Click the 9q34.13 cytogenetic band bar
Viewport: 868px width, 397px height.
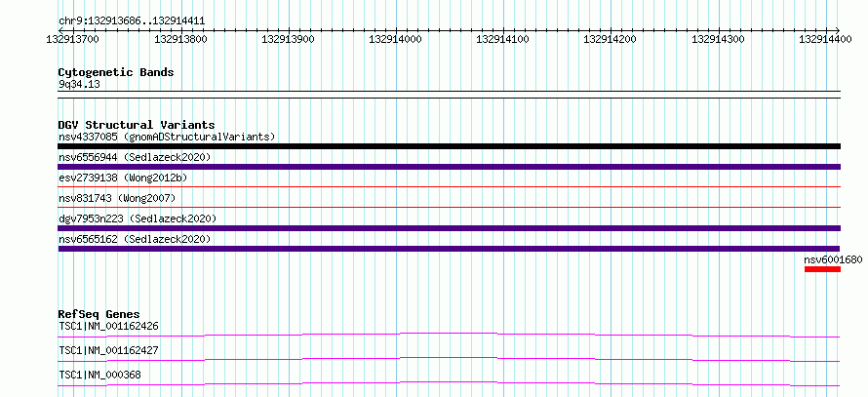[x=450, y=95]
